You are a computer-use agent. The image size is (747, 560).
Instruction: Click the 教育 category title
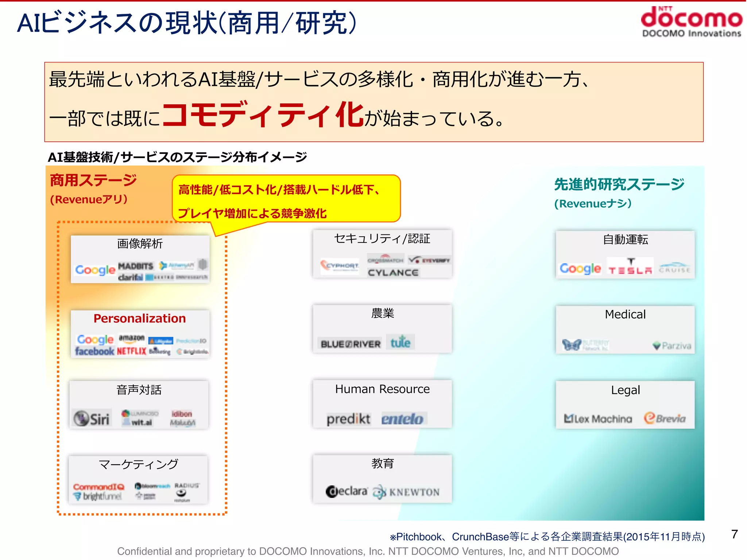[x=383, y=463]
